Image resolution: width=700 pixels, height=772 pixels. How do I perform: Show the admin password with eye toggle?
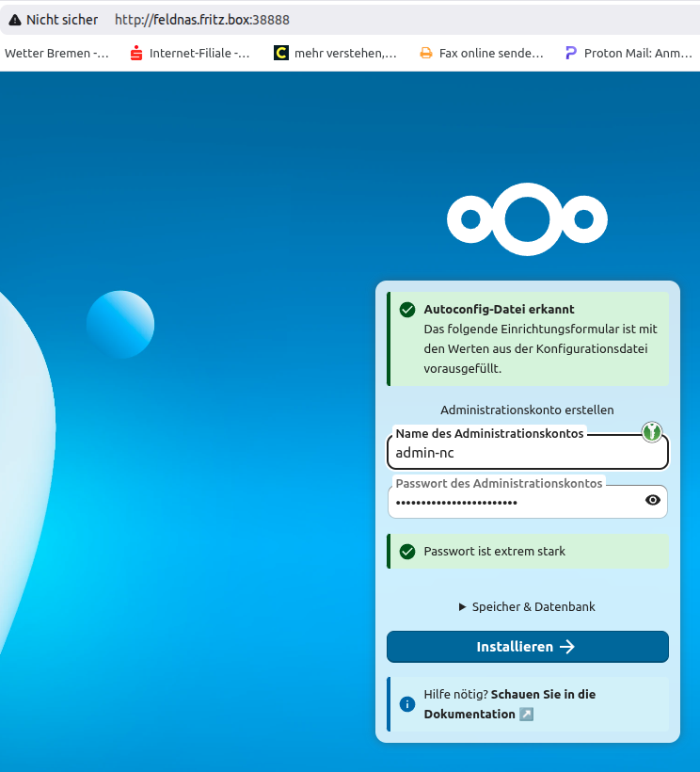(x=653, y=501)
